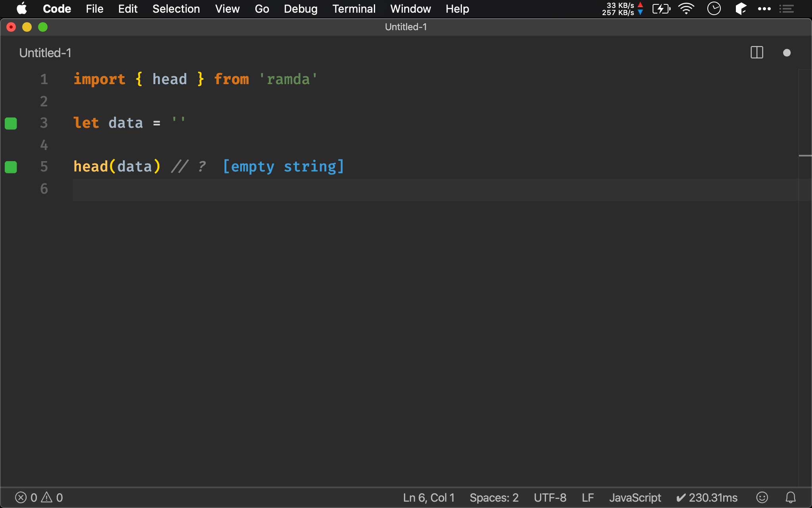
Task: Open the Debug menu
Action: point(301,9)
